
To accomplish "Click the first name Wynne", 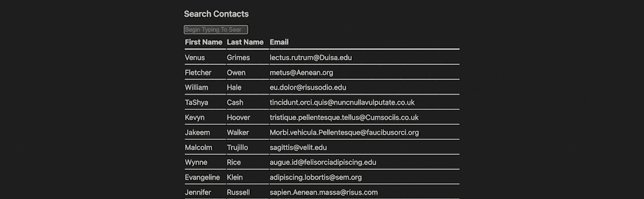I will click(x=196, y=163).
